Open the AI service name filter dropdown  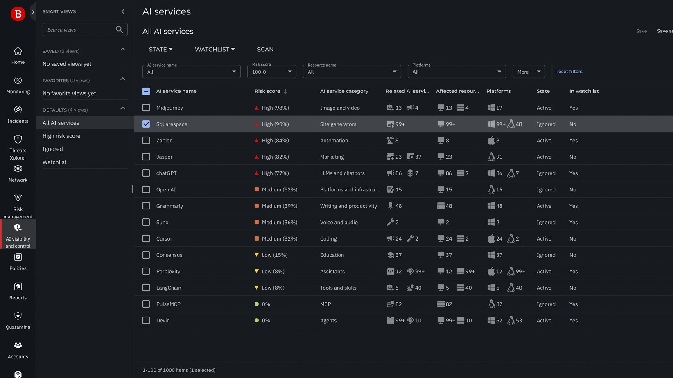191,71
